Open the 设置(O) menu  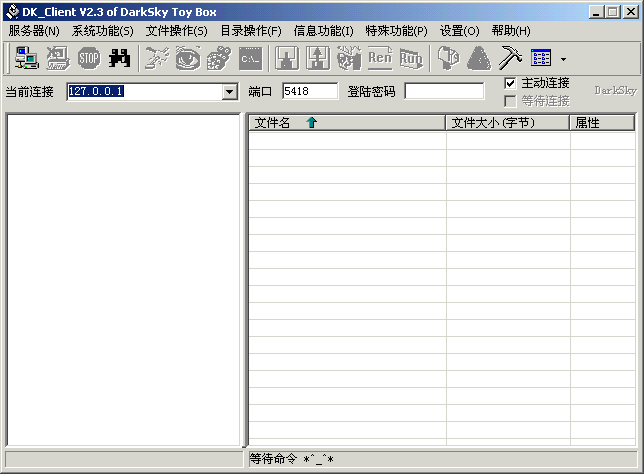point(459,31)
